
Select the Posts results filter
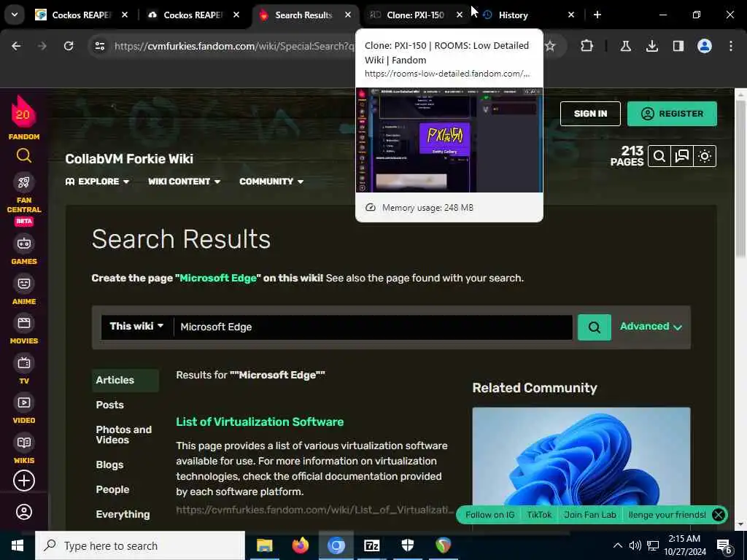tap(109, 405)
